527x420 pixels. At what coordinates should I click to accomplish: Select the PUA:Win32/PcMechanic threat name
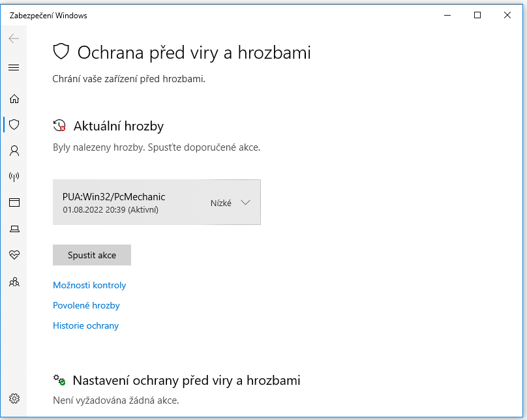pyautogui.click(x=113, y=196)
